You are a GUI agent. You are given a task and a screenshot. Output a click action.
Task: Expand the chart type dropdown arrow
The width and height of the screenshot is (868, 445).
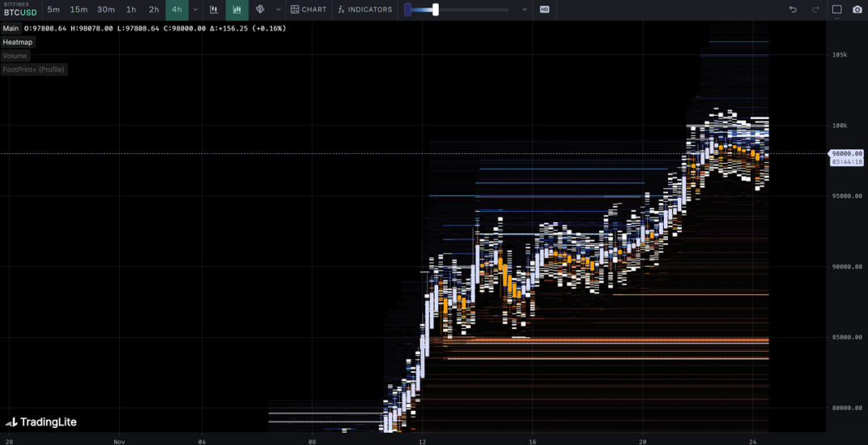(279, 10)
